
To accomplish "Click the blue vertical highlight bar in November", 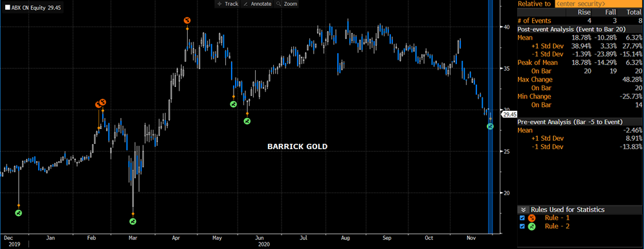I will [490, 117].
